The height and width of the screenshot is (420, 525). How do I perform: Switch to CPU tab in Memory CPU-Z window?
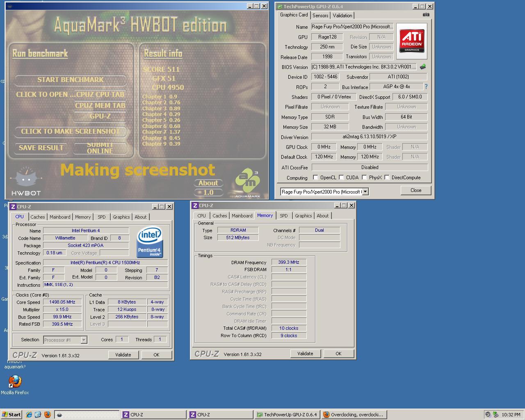[x=202, y=216]
